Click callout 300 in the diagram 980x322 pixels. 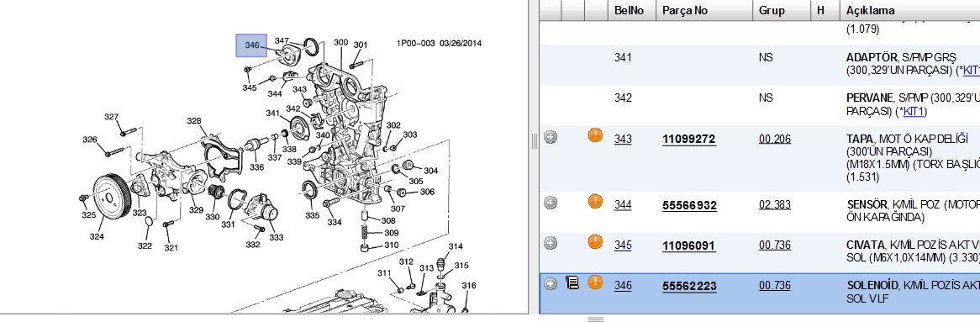[340, 43]
